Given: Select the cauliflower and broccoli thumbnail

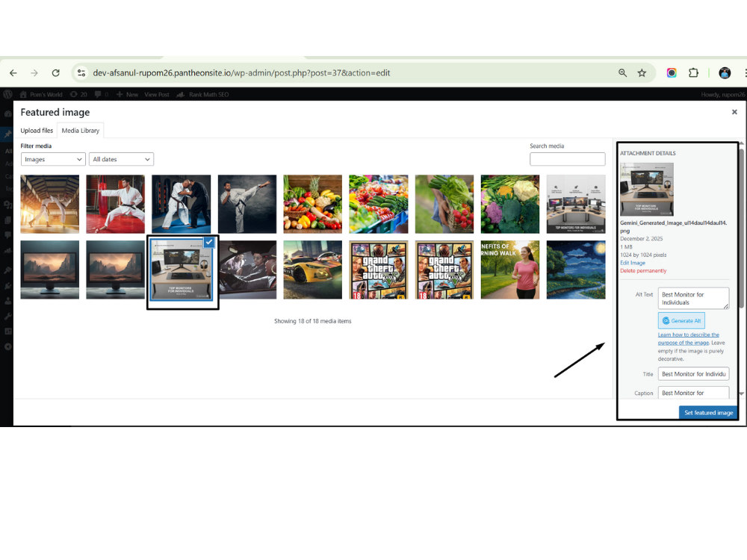Looking at the screenshot, I should [509, 204].
